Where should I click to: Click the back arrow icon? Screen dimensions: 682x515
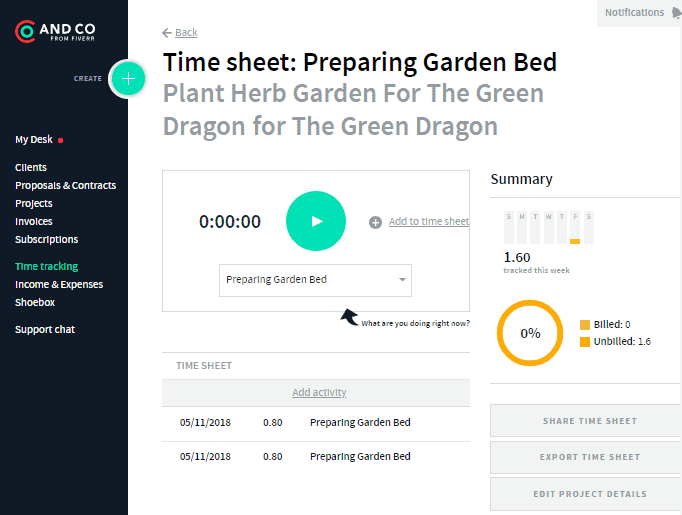coord(167,33)
